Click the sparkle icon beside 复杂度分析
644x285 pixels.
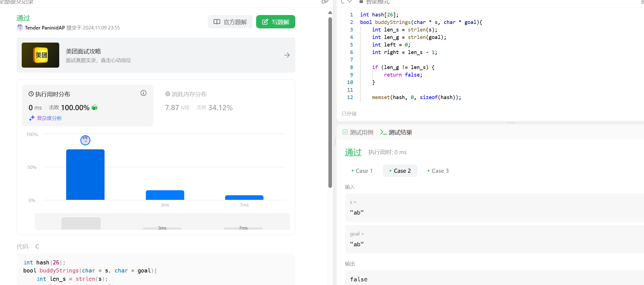(32, 118)
